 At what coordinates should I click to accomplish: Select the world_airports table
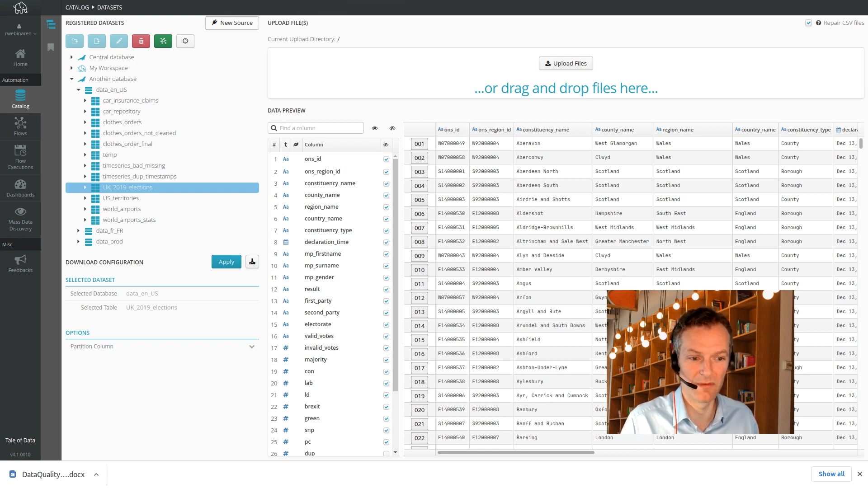[122, 209]
